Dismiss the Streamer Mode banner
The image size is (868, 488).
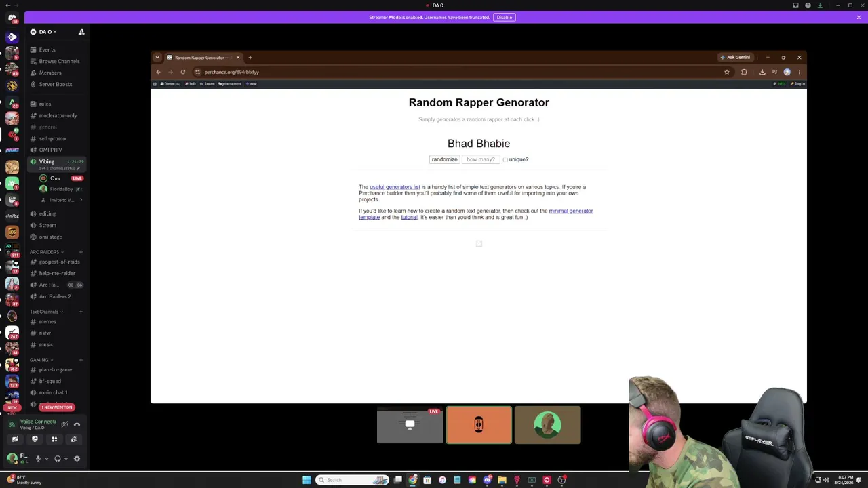pos(859,18)
